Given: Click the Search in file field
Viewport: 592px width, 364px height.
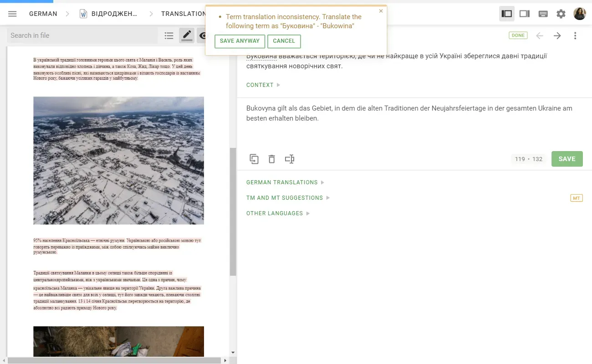Looking at the screenshot, I should (x=82, y=35).
